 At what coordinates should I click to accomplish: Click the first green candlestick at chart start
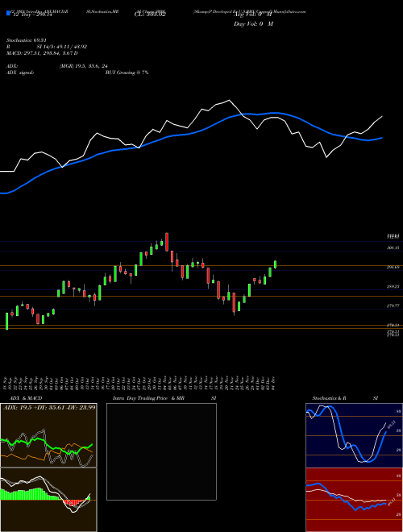[6, 321]
